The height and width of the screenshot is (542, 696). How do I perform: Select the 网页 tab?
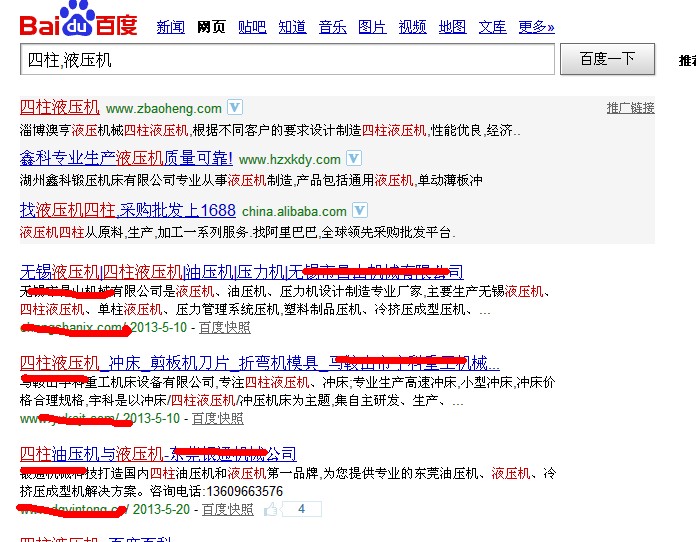pos(211,27)
